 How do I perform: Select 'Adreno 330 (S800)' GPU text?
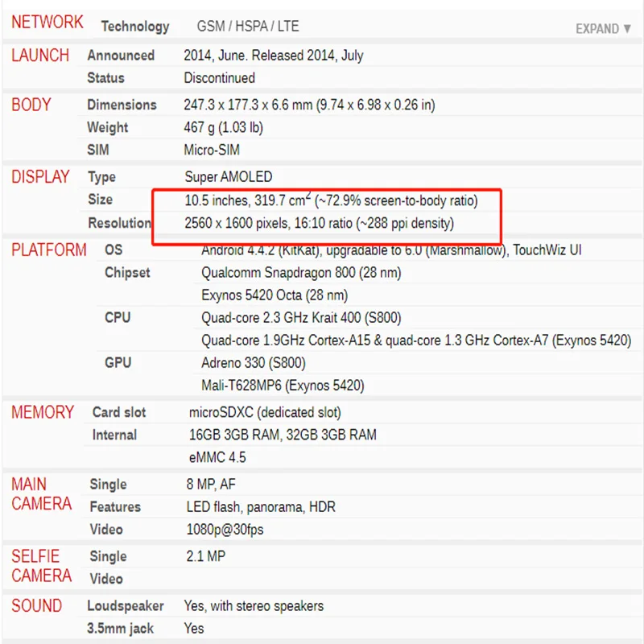pos(254,363)
